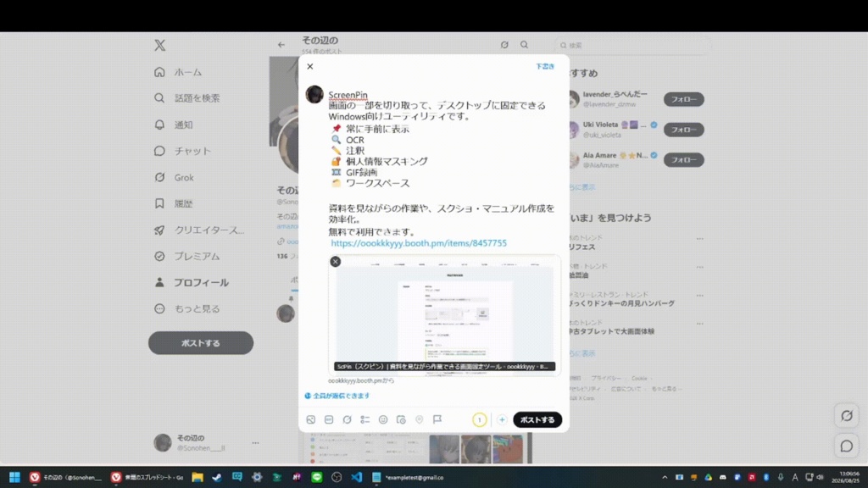Open the booth.pm items link in post text
Image resolution: width=868 pixels, height=488 pixels.
tap(419, 243)
